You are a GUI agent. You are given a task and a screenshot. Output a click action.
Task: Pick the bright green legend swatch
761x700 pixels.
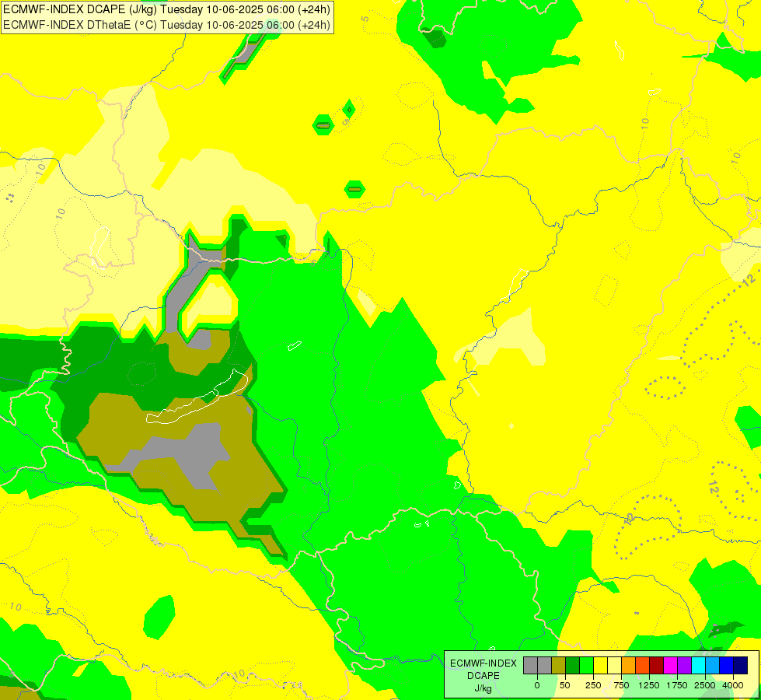coord(586,665)
